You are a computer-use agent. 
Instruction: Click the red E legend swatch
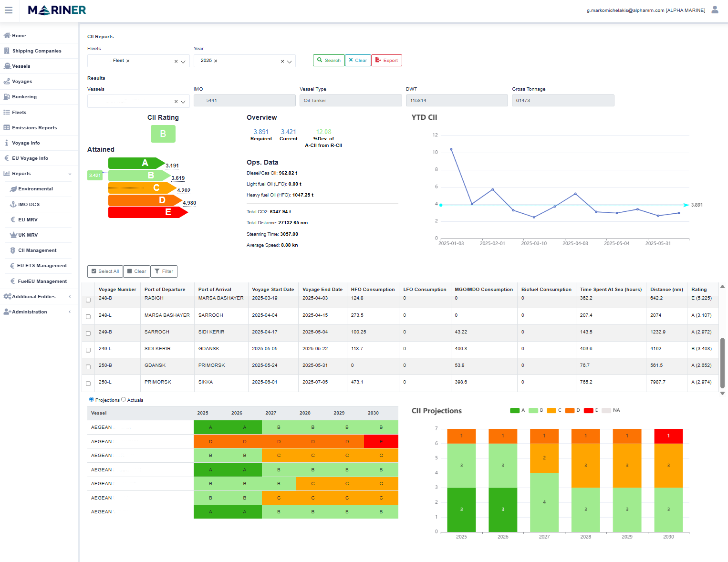[x=588, y=410]
